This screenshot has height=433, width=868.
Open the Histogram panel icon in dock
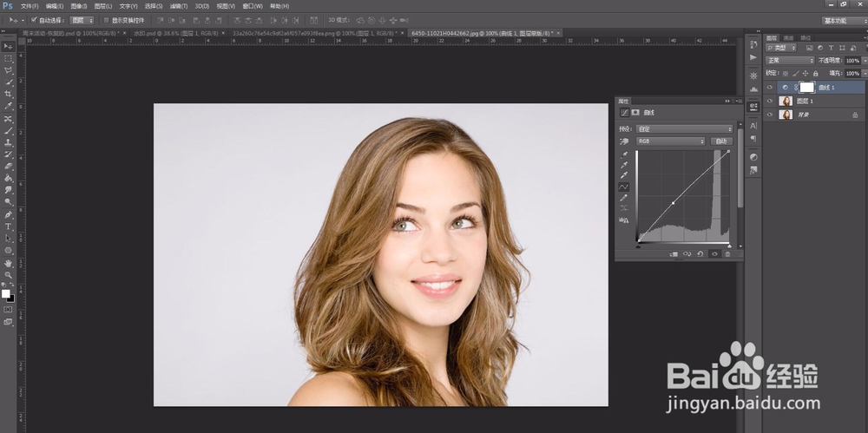tap(753, 89)
